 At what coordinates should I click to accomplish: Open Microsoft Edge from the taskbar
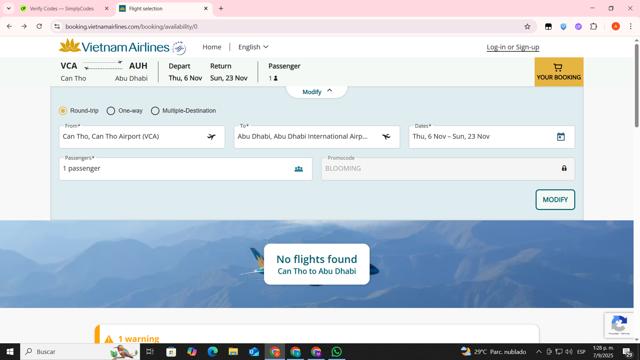point(212,351)
